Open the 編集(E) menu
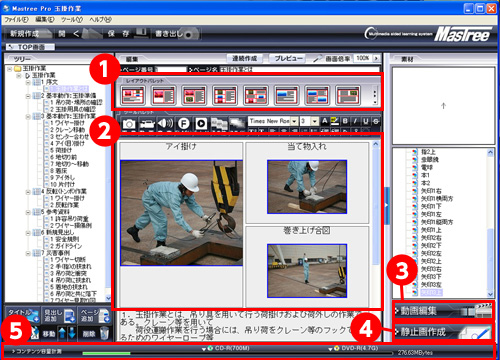 [x=45, y=20]
